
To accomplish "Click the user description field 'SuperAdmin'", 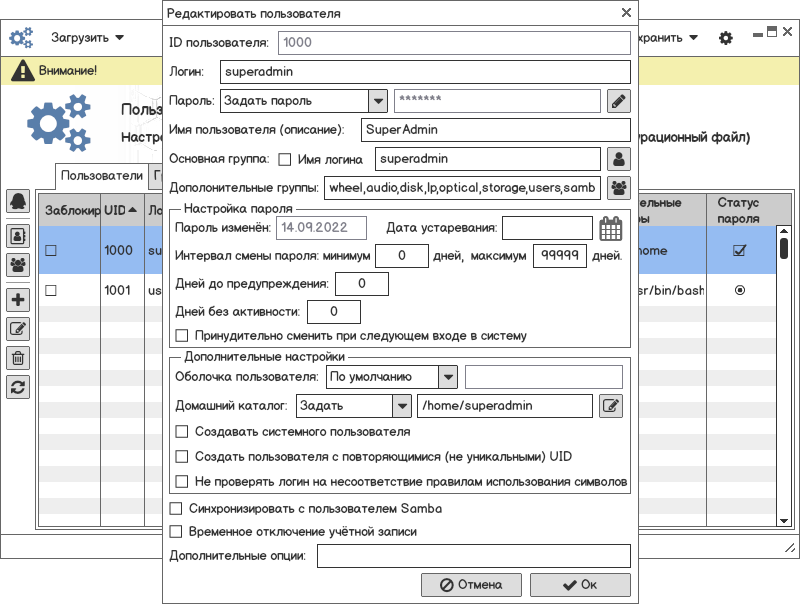I will pos(495,130).
